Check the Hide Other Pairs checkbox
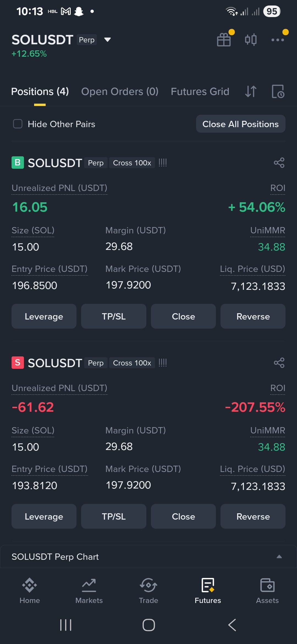 pos(18,124)
